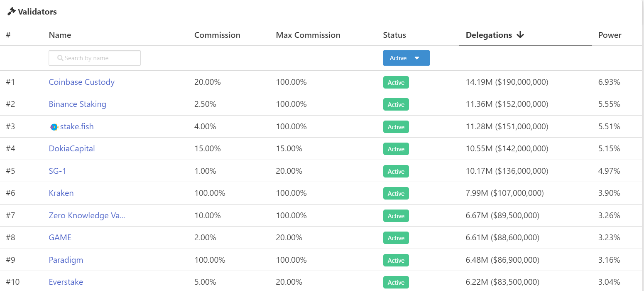
Task: Select 7.99M ($107,000,000) delegation value
Action: pyautogui.click(x=505, y=193)
